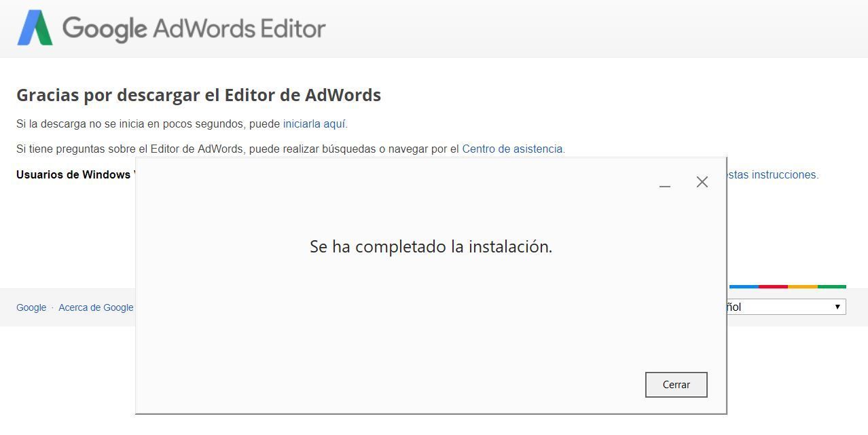
Task: Open the Centro de asistencia link
Action: (512, 149)
